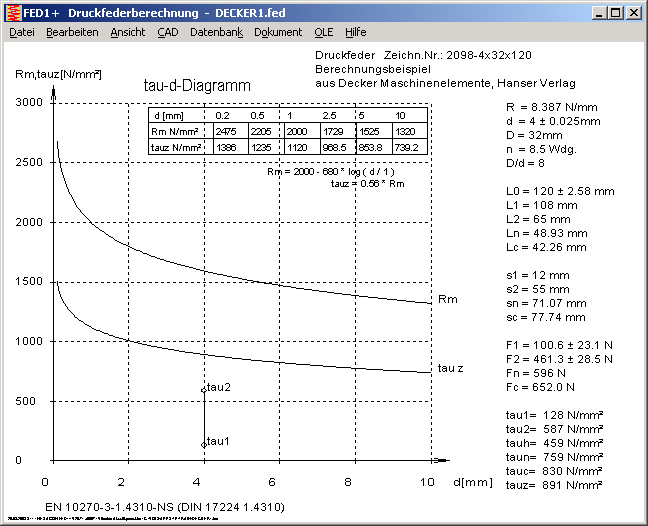
Task: Click the EN 10270-3-1.4310-NS material text
Action: coord(166,507)
